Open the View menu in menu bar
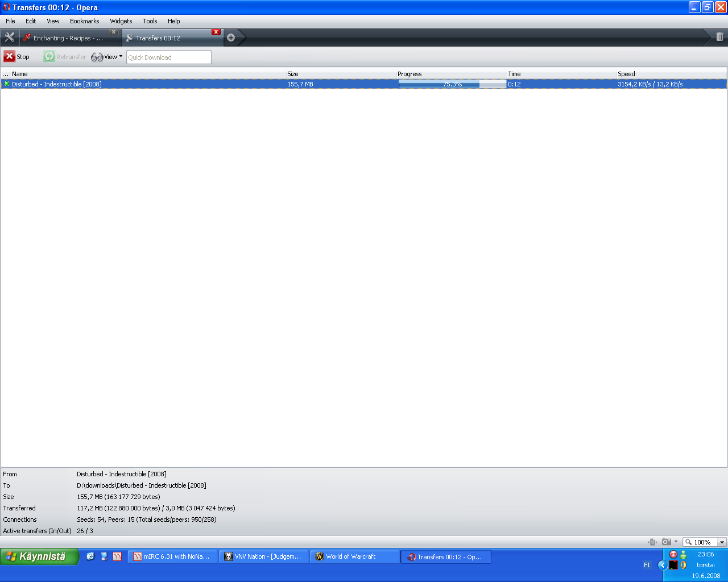728x582 pixels. 53,21
